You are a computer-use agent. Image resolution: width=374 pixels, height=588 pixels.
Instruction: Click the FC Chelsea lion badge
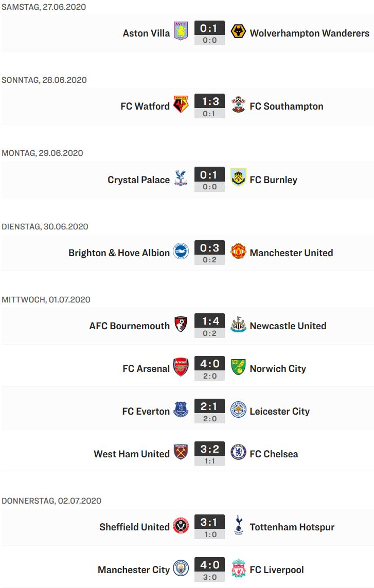click(238, 452)
